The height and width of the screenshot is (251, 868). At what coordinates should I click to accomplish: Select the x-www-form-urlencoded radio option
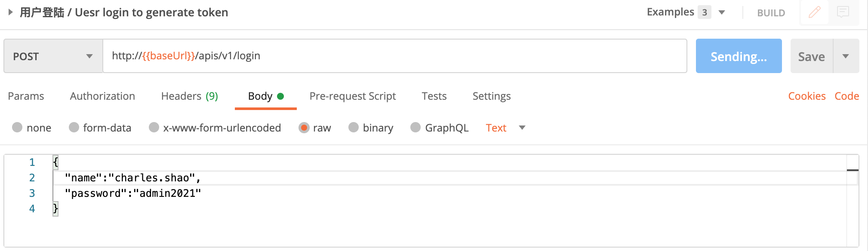[x=154, y=128]
